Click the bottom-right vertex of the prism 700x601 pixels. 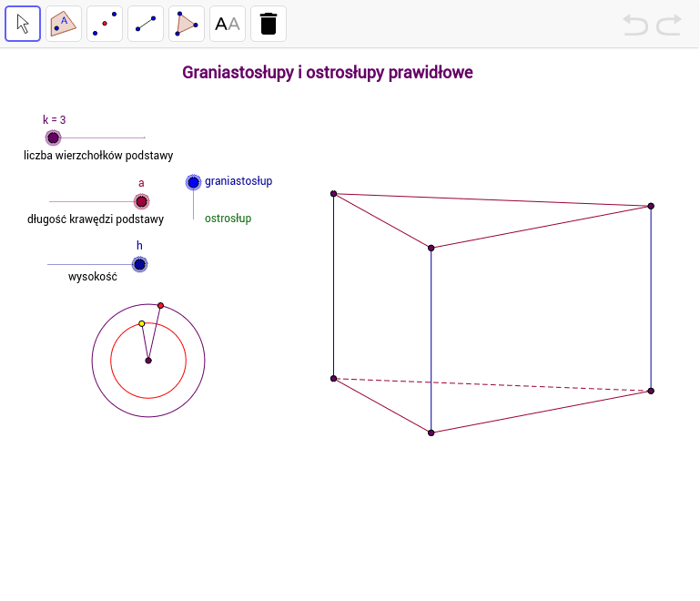pos(651,391)
